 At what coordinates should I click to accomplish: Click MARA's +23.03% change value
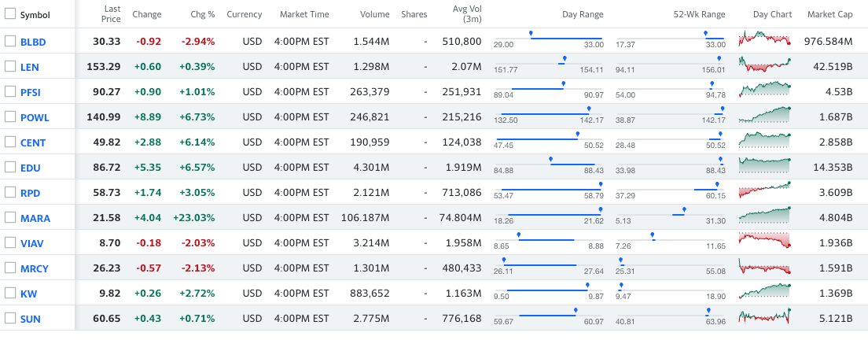click(x=193, y=218)
